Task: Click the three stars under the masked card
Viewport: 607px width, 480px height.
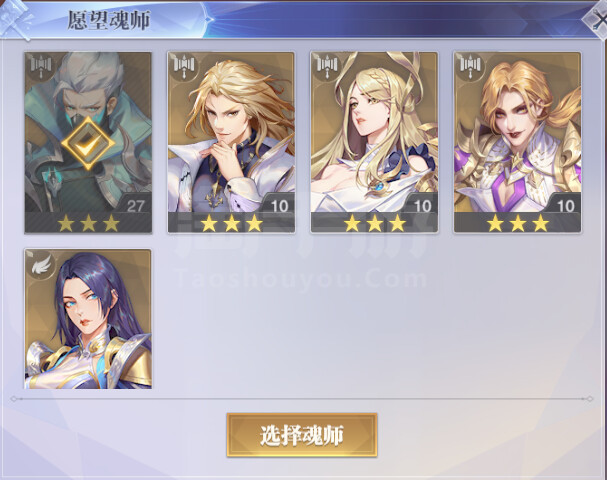Action: pos(88,223)
